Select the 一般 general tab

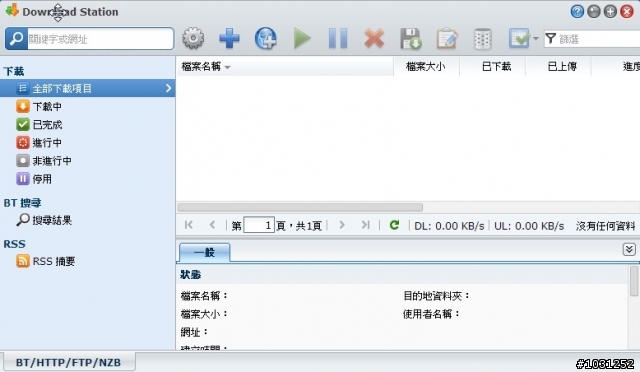point(204,252)
